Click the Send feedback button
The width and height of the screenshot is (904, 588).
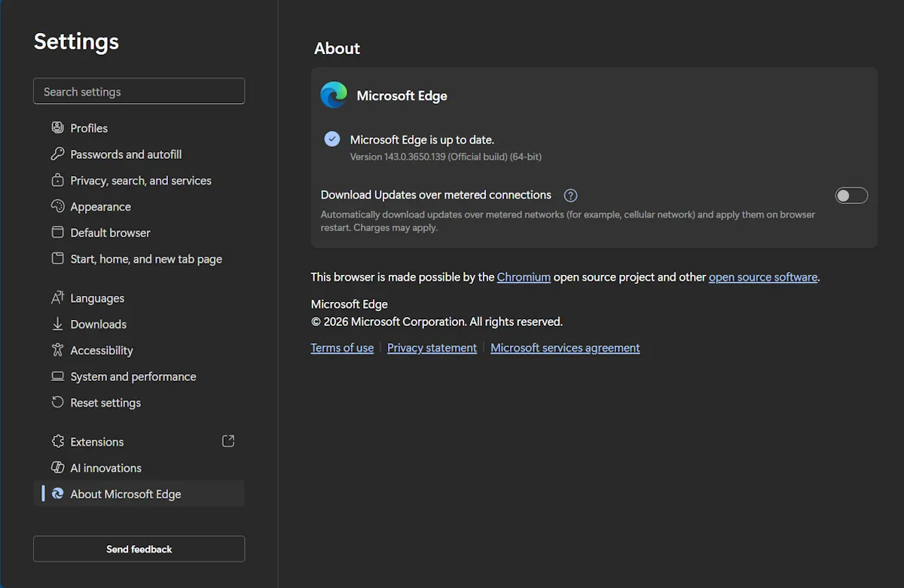tap(139, 549)
